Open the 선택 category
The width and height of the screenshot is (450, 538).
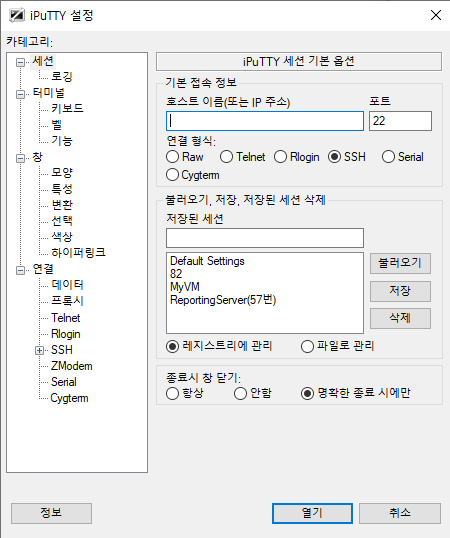coord(62,221)
